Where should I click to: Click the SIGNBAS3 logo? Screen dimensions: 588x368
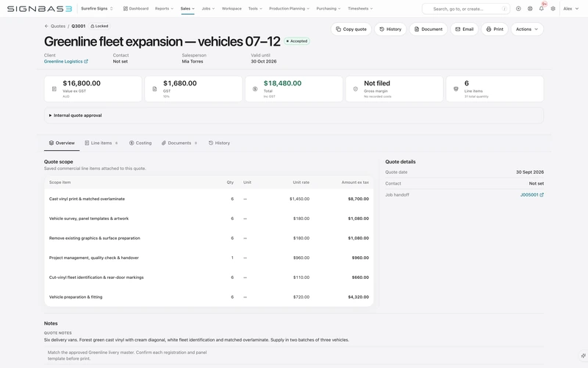pos(40,9)
